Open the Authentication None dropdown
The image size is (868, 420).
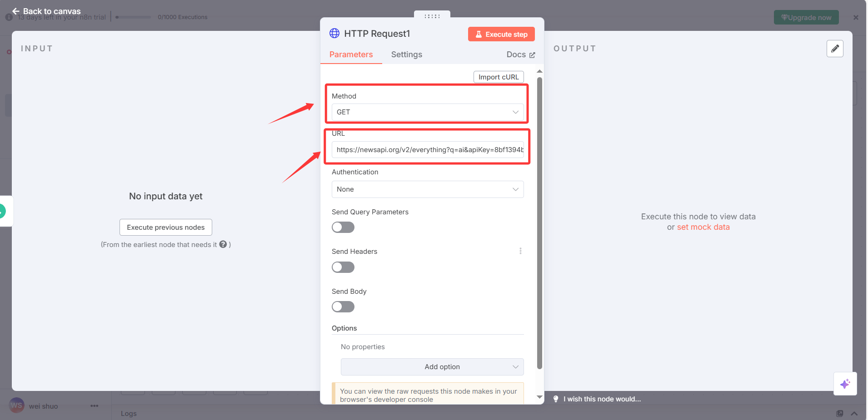click(428, 189)
